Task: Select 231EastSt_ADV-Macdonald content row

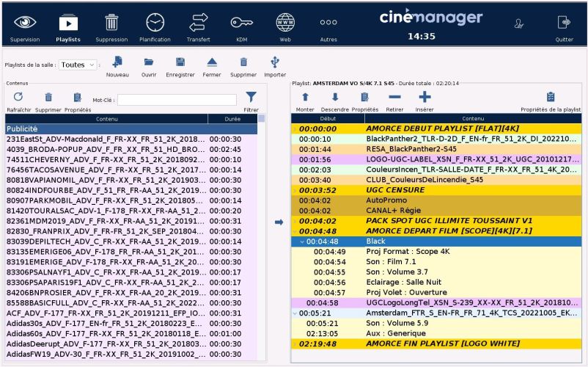Action: point(131,139)
